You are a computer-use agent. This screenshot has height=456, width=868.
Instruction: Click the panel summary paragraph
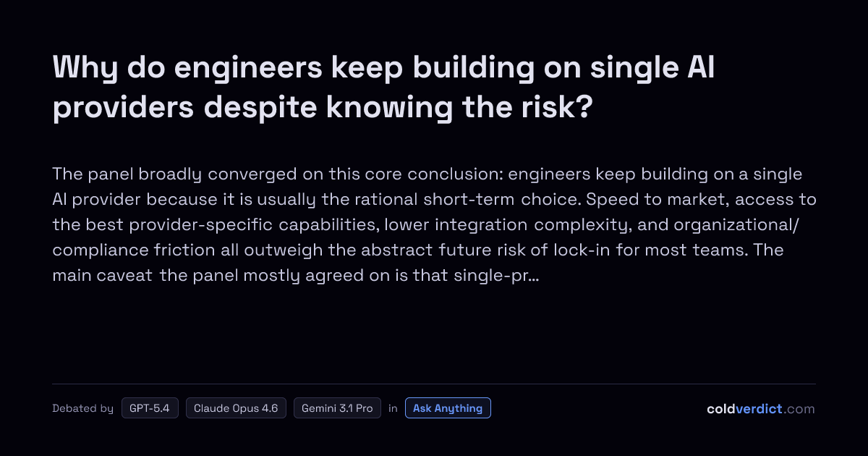point(434,225)
